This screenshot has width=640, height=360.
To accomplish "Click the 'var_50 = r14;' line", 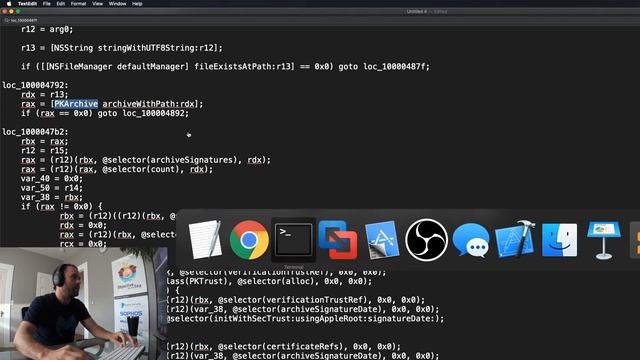I will [x=52, y=188].
